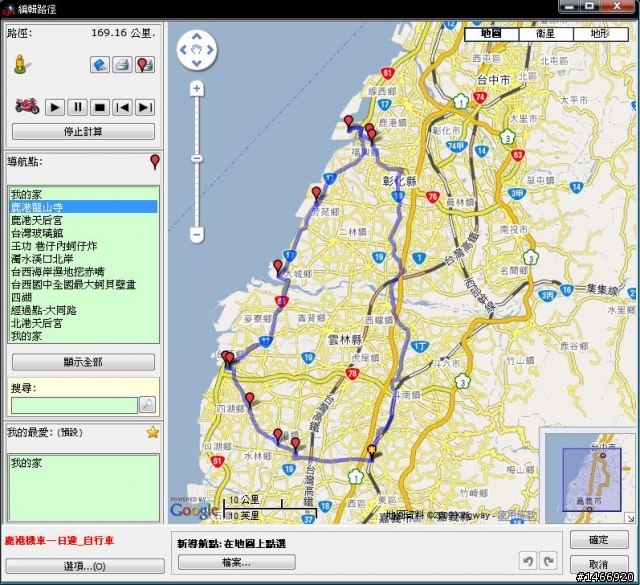The width and height of the screenshot is (640, 585).
Task: Pan the map left with arrow
Action: point(183,50)
